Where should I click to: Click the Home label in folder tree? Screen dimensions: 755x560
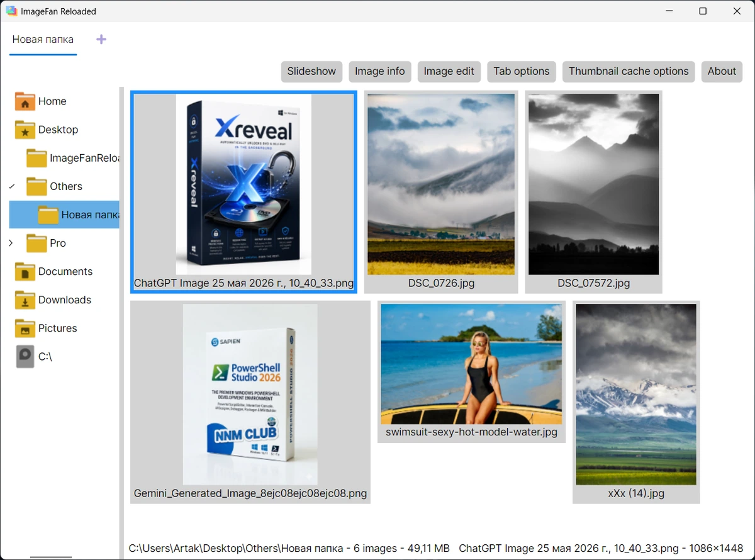click(52, 101)
